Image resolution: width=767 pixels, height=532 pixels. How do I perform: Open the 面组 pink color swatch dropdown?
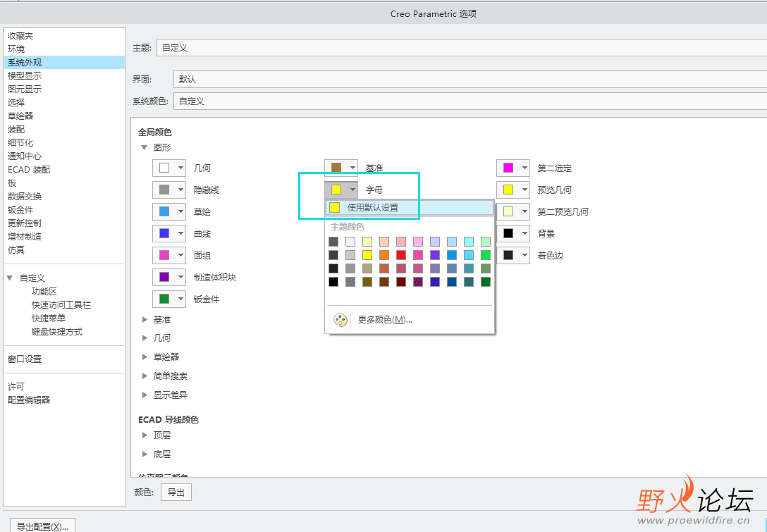pyautogui.click(x=169, y=255)
